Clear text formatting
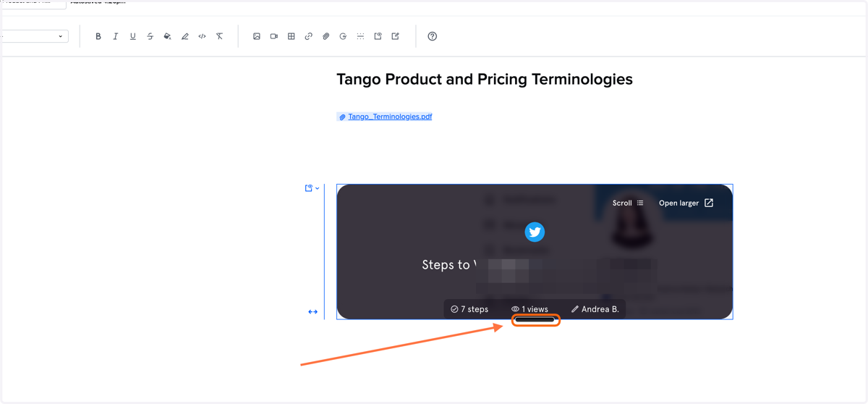 pos(220,36)
